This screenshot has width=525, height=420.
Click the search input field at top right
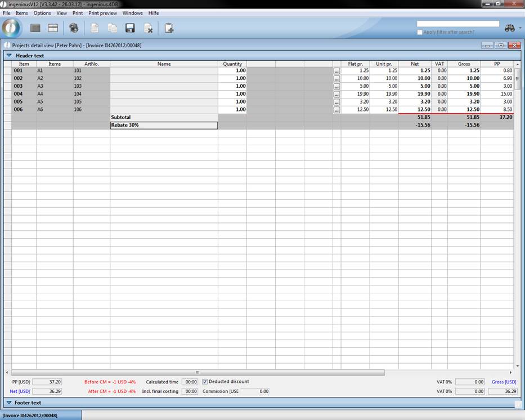point(457,24)
